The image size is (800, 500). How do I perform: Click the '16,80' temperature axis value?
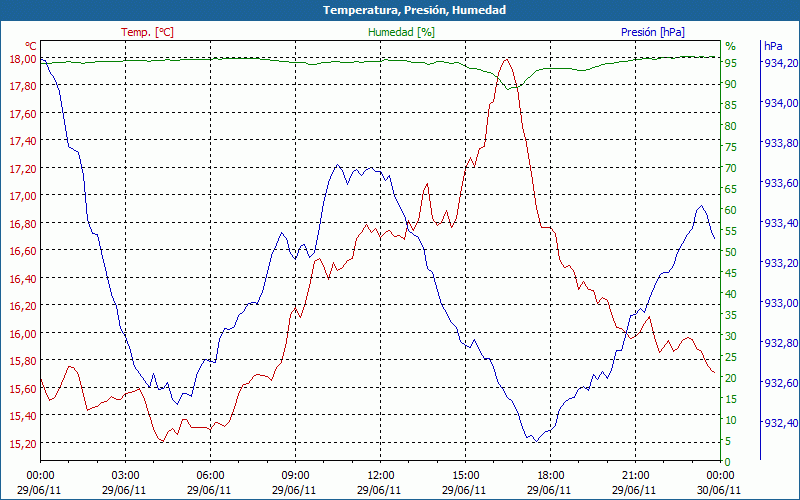(x=23, y=223)
